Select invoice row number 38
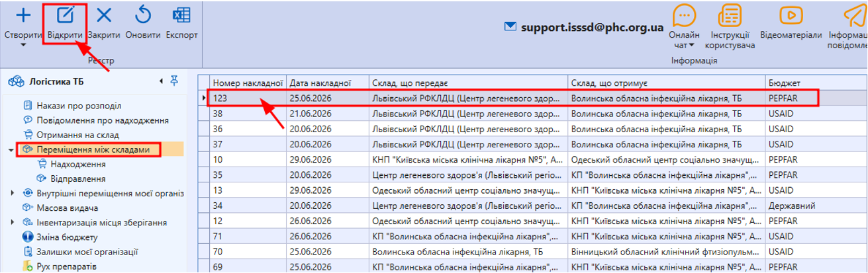The height and width of the screenshot is (273, 868). pos(534,114)
